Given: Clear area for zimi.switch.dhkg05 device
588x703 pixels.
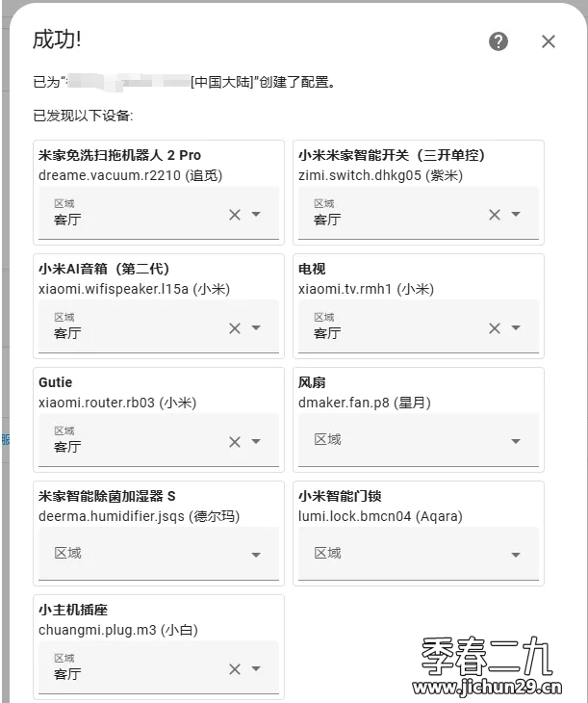Looking at the screenshot, I should pos(495,215).
